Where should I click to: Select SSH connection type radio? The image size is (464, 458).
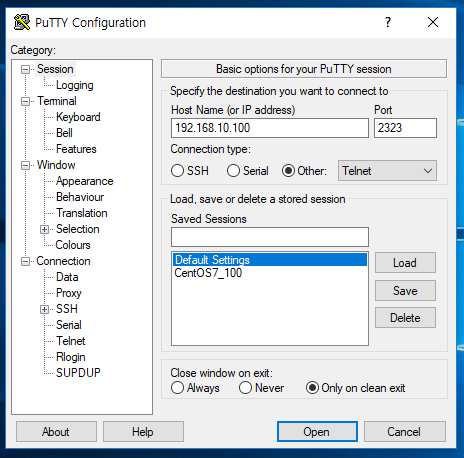177,171
